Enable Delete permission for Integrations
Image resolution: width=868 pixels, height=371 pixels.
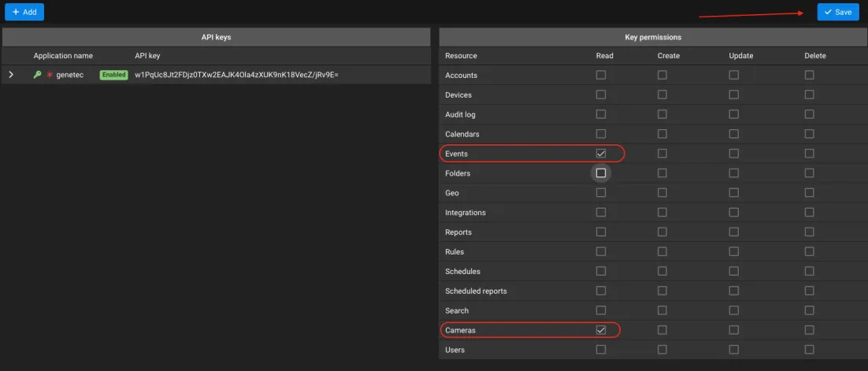pyautogui.click(x=810, y=212)
